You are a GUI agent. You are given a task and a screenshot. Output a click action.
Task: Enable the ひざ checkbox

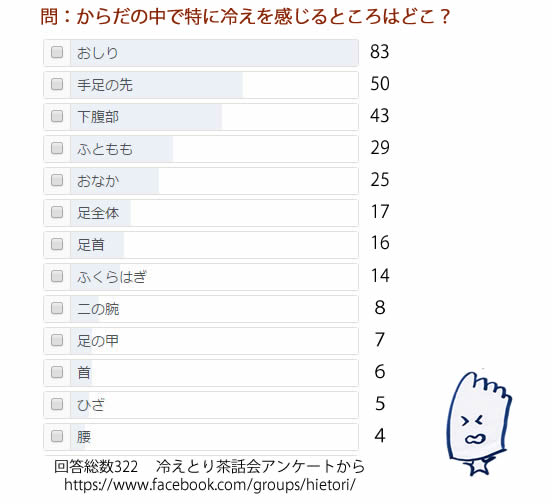tap(57, 404)
